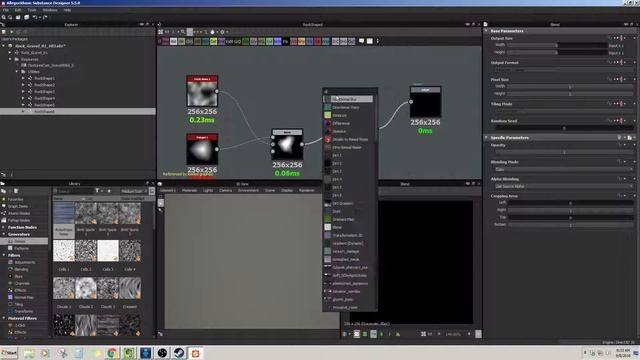
Task: Open the Edit menu
Action: [18, 10]
